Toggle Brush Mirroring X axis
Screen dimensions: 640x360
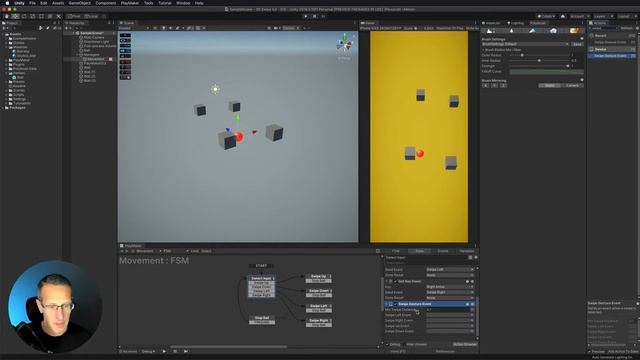tap(486, 86)
